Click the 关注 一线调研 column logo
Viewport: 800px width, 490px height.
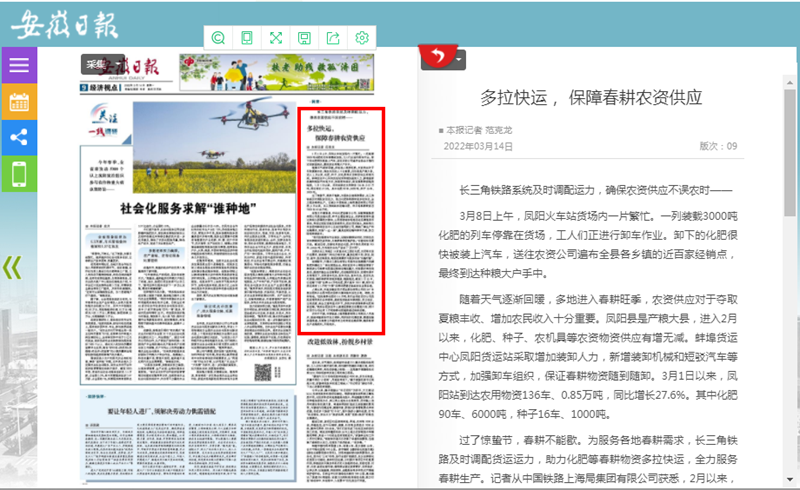[105, 122]
